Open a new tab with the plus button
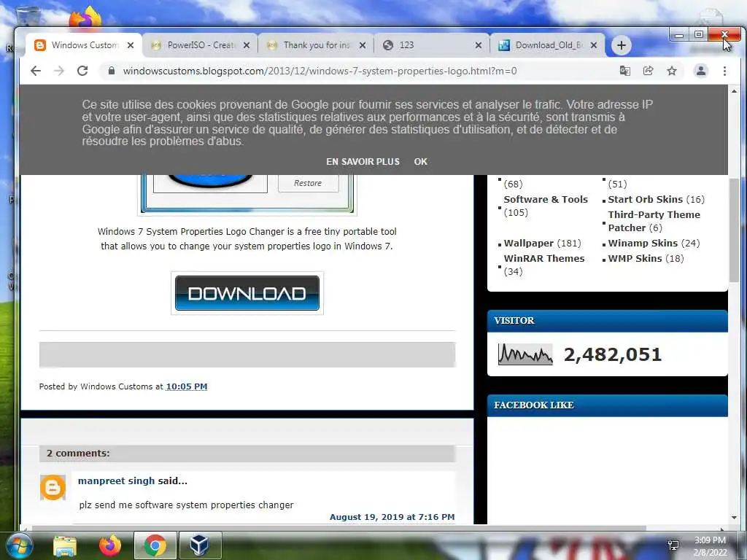 (622, 45)
